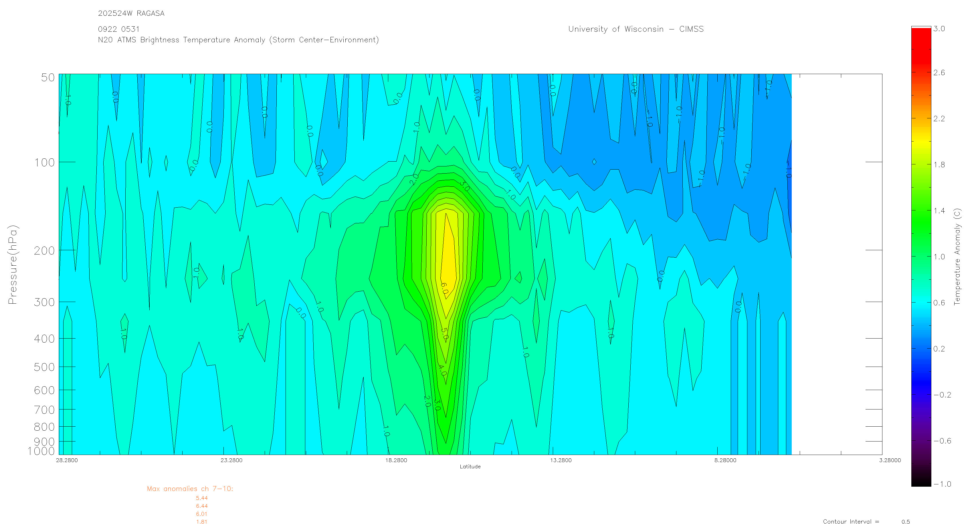Click the 0922 0531 timestamp text

[118, 29]
